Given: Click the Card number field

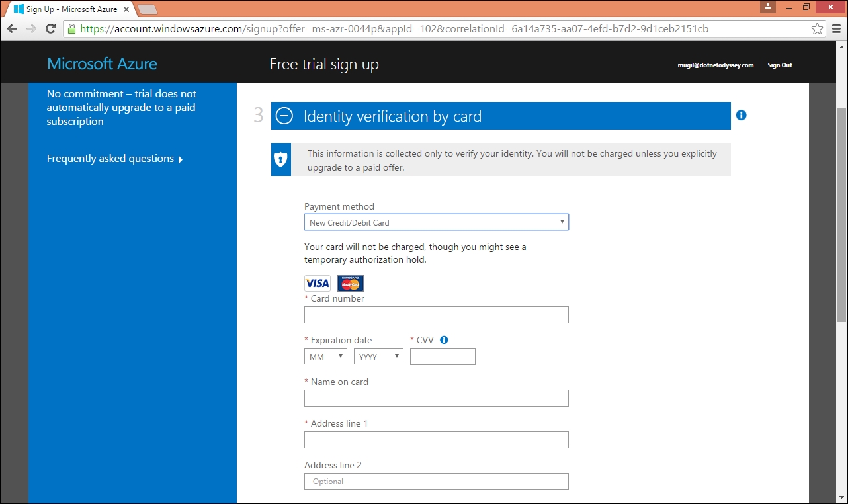Looking at the screenshot, I should pyautogui.click(x=437, y=315).
